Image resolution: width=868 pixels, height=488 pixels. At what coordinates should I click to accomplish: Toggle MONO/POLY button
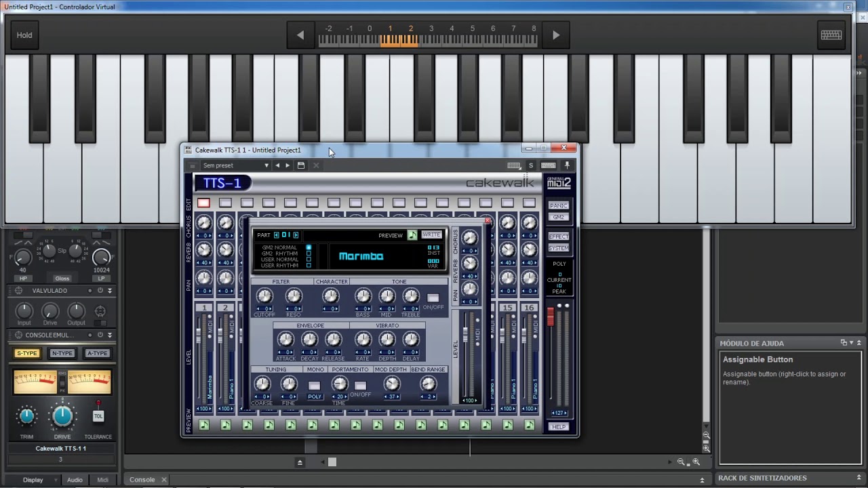click(314, 386)
